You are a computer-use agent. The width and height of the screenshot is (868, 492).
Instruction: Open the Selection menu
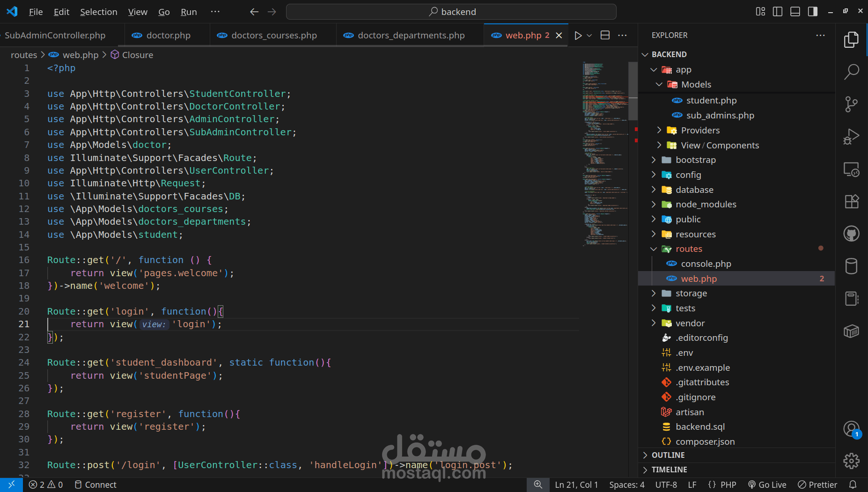pos(98,12)
